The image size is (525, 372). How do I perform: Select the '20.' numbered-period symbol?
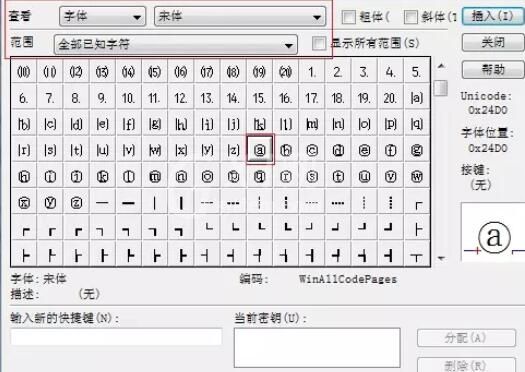click(x=390, y=98)
